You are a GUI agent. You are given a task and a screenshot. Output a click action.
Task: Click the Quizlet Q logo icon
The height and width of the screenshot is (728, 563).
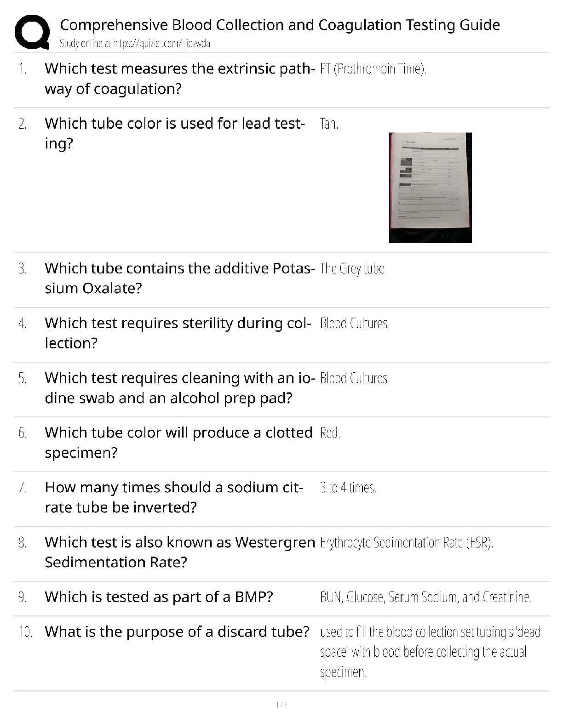[32, 32]
